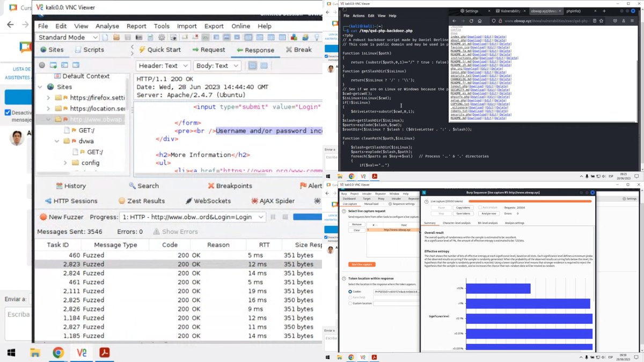Image resolution: width=644 pixels, height=362 pixels.
Task: Select the Form field radio button
Action: click(350, 297)
